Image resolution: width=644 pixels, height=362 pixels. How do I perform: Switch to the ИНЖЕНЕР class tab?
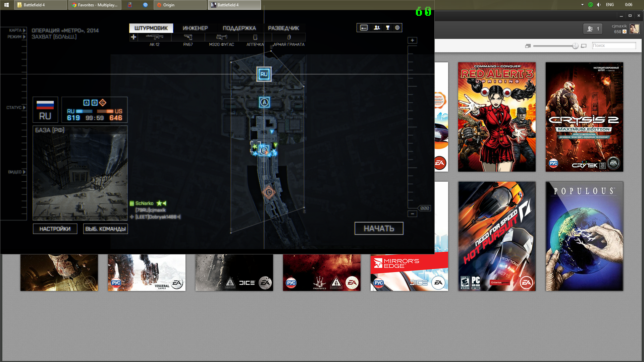(x=195, y=28)
